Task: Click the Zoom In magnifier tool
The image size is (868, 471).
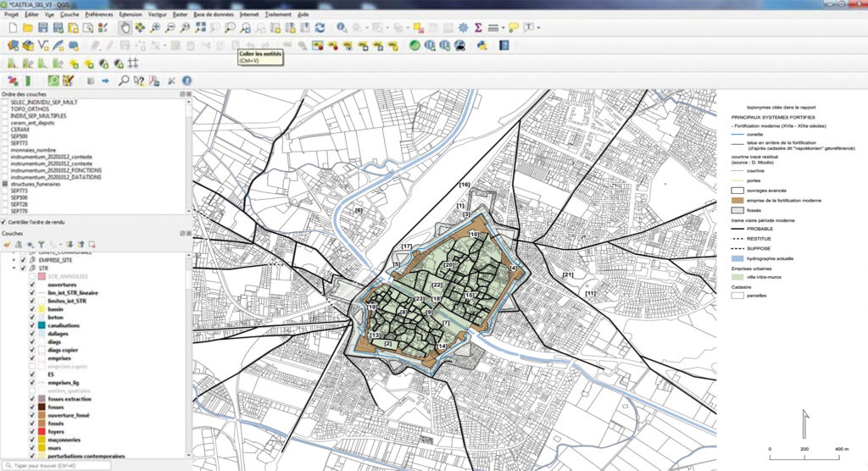Action: click(x=156, y=28)
